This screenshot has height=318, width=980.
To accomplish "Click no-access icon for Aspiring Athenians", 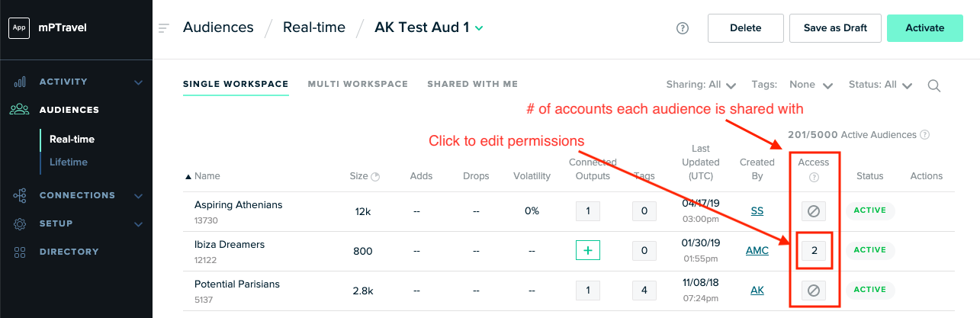I will (x=813, y=210).
